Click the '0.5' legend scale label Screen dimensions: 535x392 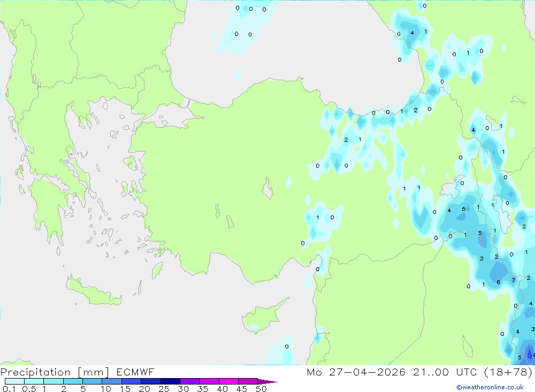point(29,389)
